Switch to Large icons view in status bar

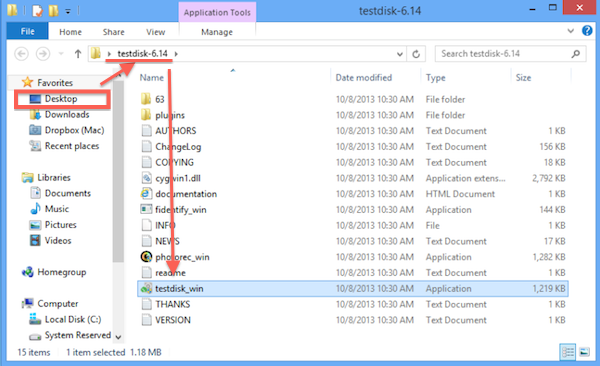(584, 352)
